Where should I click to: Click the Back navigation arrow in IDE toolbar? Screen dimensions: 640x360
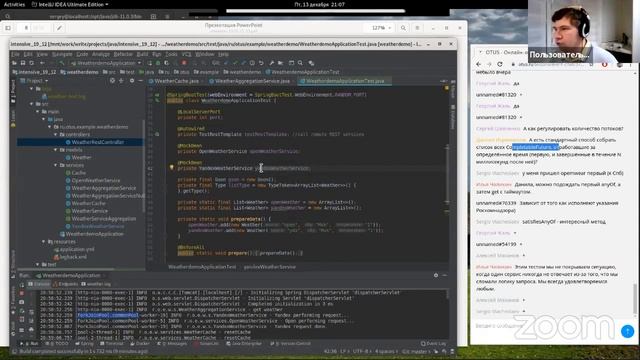coord(42,63)
